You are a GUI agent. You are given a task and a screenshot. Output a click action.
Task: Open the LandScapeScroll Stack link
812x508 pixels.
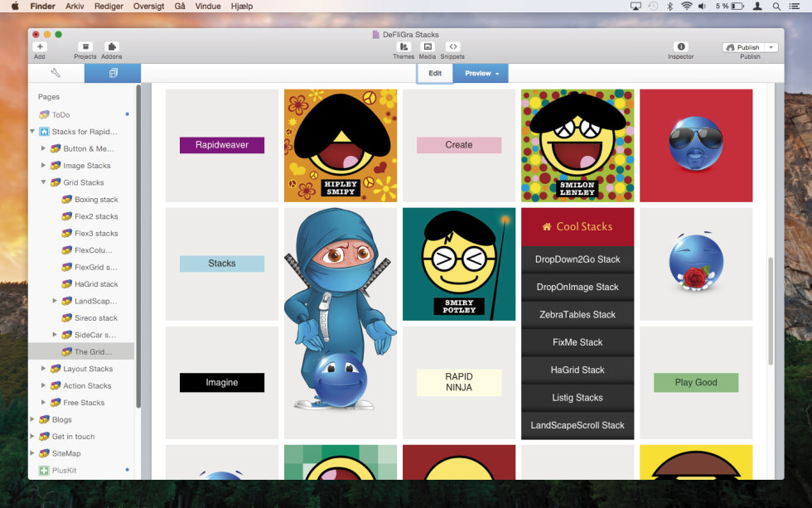tap(578, 425)
